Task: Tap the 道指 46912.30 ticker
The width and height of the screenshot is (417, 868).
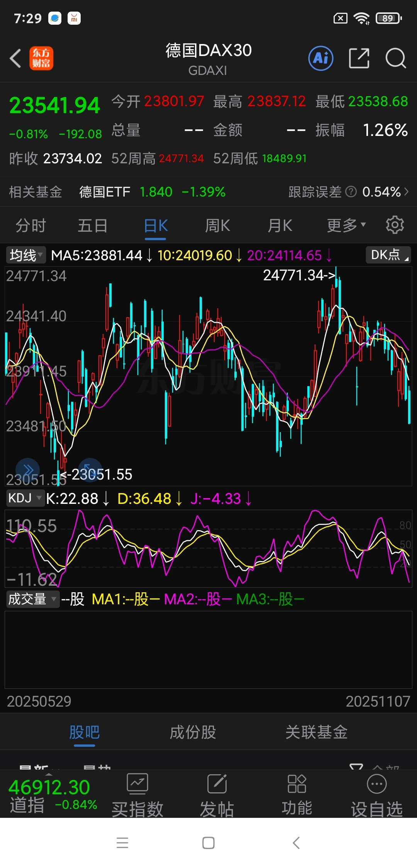Action: [53, 796]
